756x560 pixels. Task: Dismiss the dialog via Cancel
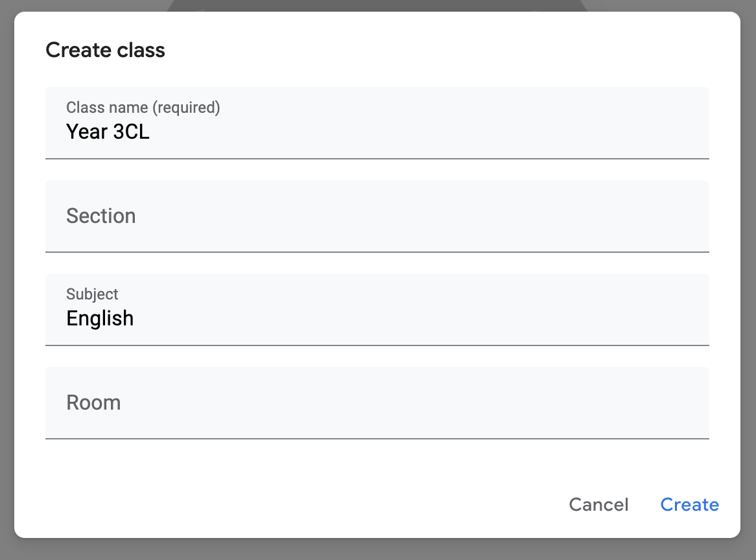[598, 504]
